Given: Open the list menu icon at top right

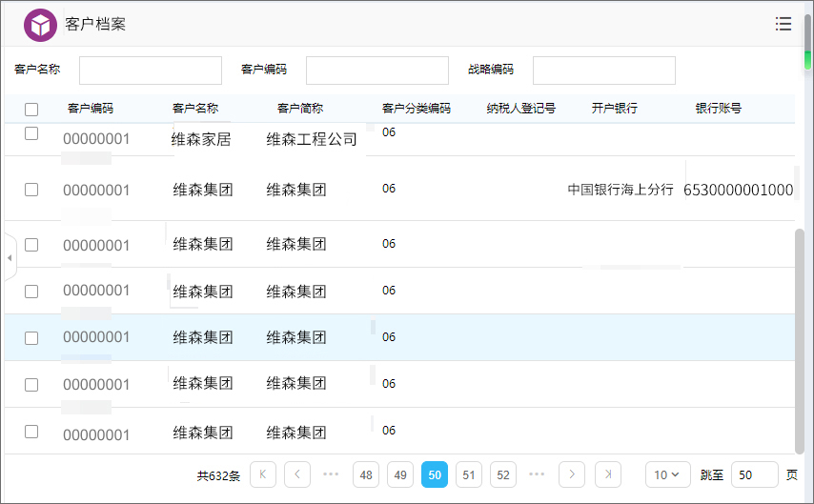Looking at the screenshot, I should coord(783,24).
